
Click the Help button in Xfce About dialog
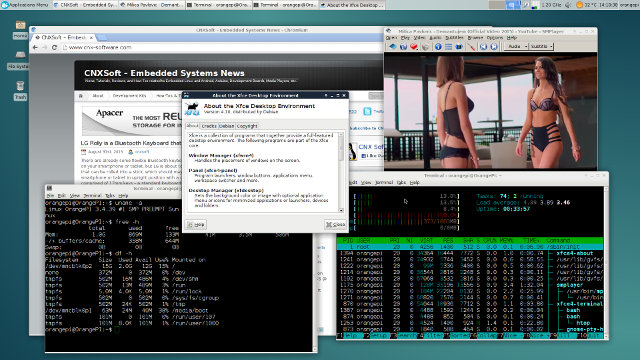click(x=196, y=224)
